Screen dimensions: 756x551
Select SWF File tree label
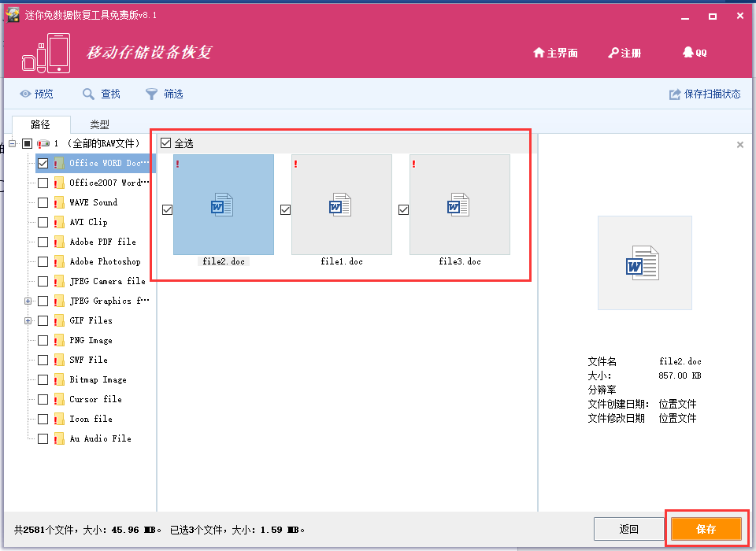[88, 360]
